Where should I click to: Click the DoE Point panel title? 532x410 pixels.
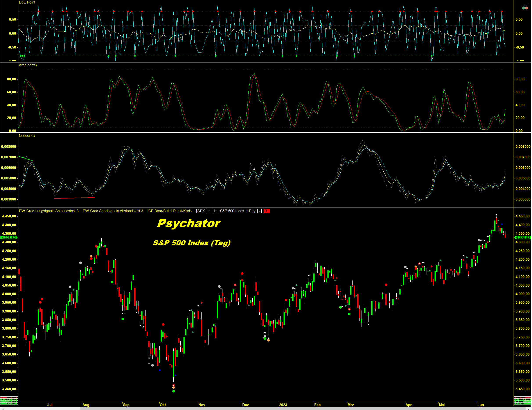tap(27, 2)
